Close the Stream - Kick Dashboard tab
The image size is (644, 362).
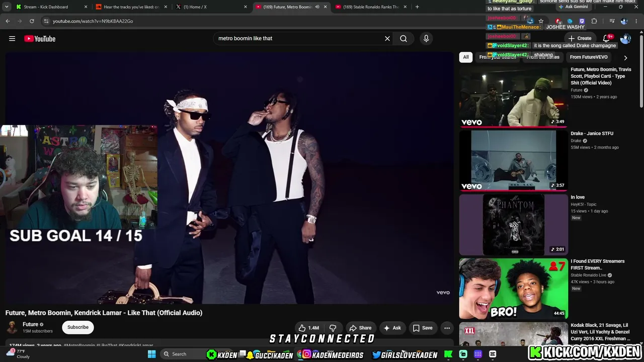point(86,7)
